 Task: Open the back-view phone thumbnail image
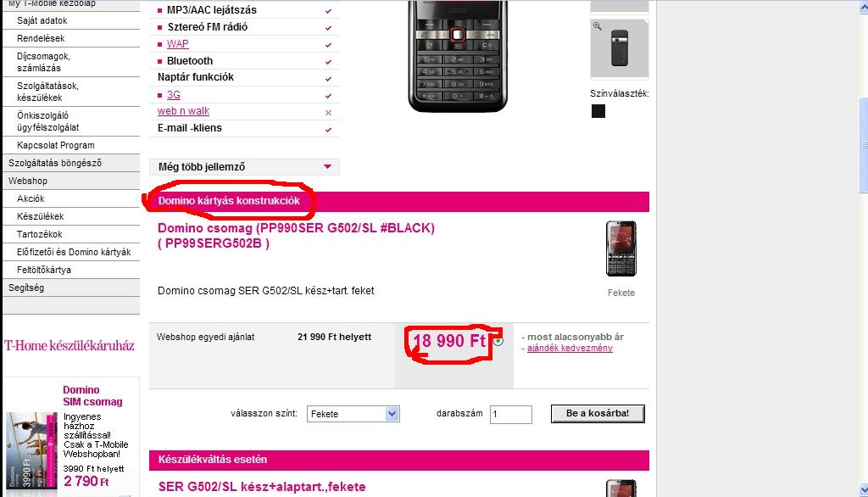[x=620, y=48]
